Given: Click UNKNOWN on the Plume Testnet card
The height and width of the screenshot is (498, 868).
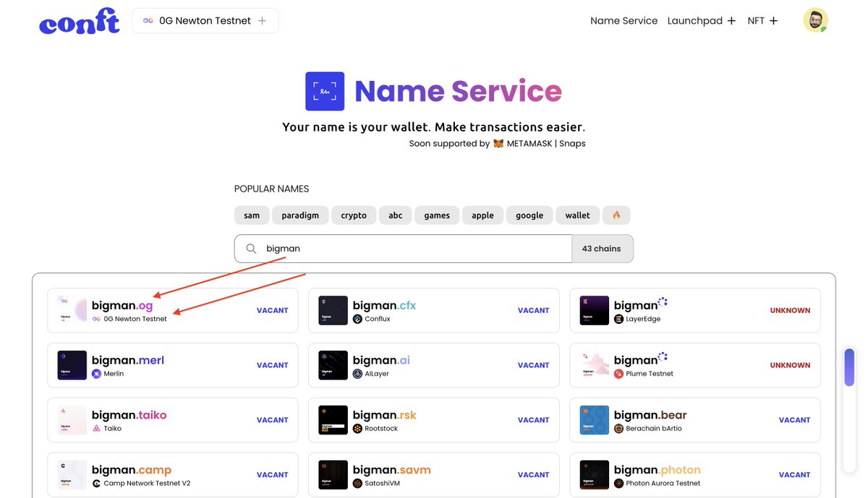Looking at the screenshot, I should pyautogui.click(x=790, y=365).
